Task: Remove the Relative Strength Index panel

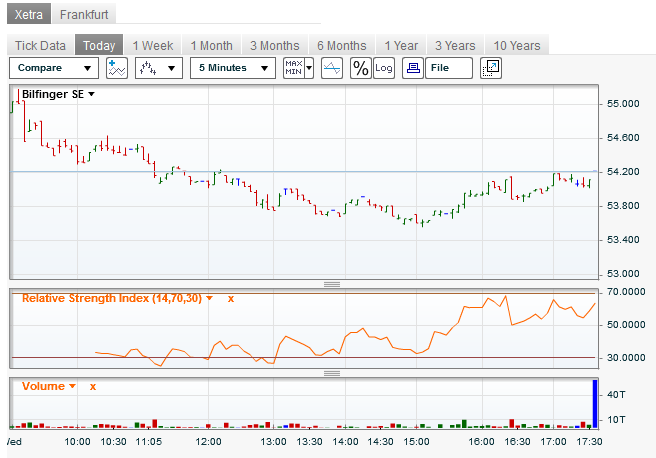Action: point(231,299)
